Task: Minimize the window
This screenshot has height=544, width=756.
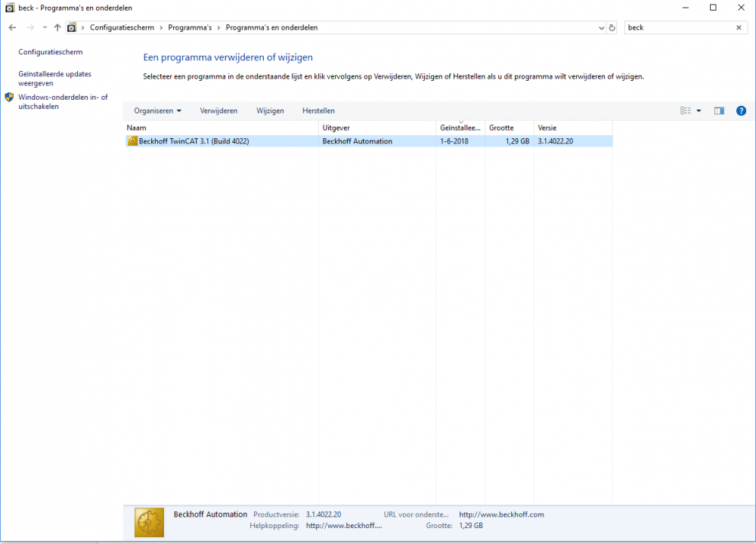Action: [685, 8]
